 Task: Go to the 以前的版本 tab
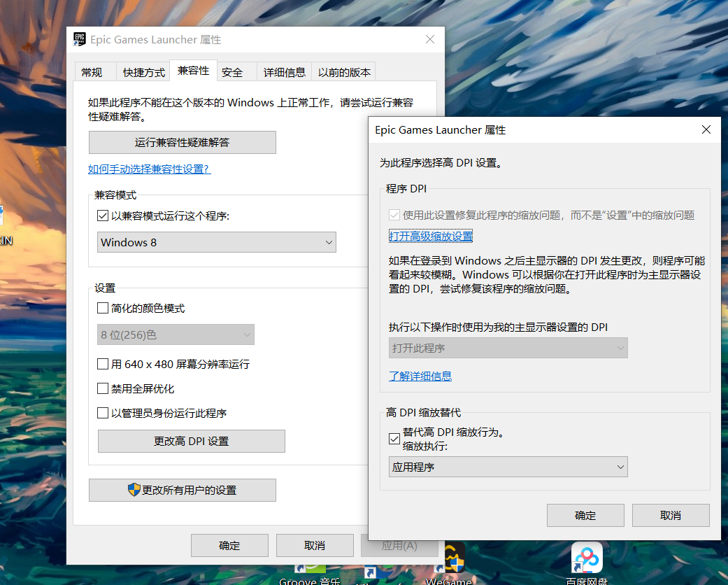(344, 73)
